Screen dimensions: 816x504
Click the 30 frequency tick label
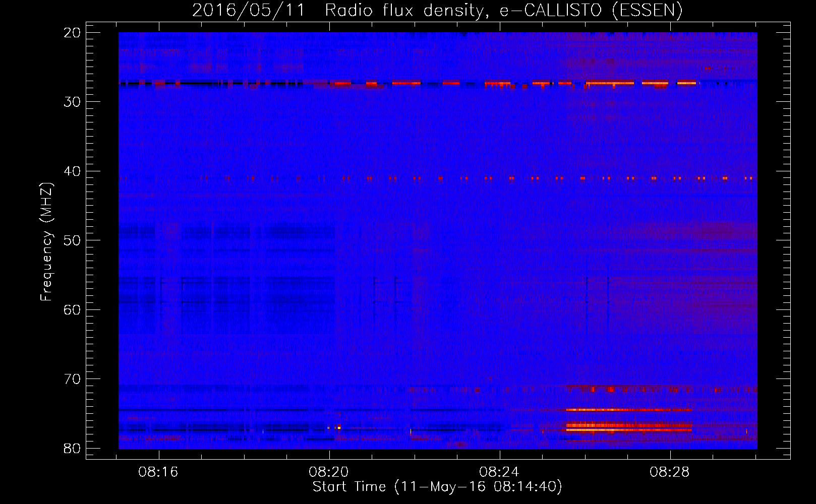tap(72, 102)
